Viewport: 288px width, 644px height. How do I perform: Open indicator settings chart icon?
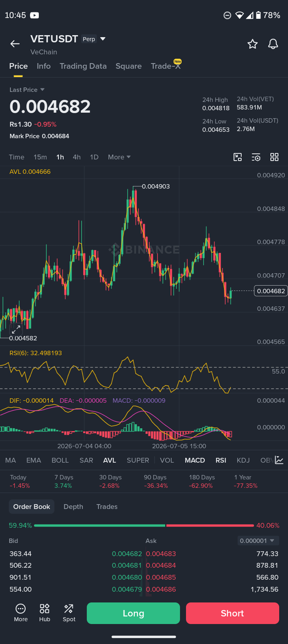point(279,460)
